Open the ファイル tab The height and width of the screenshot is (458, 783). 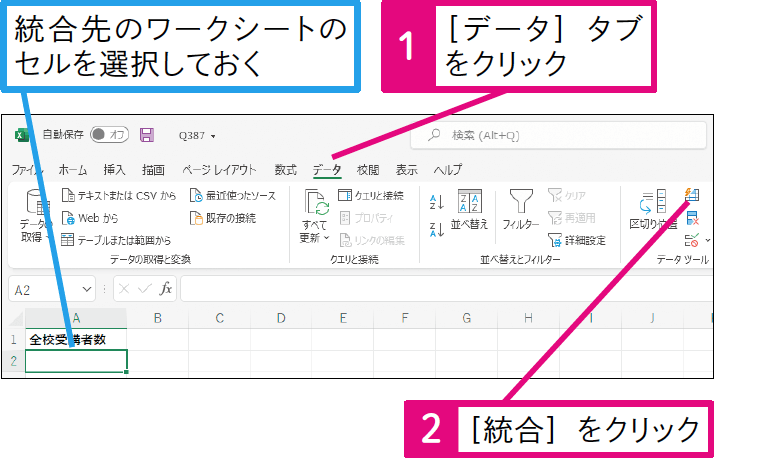pyautogui.click(x=27, y=170)
